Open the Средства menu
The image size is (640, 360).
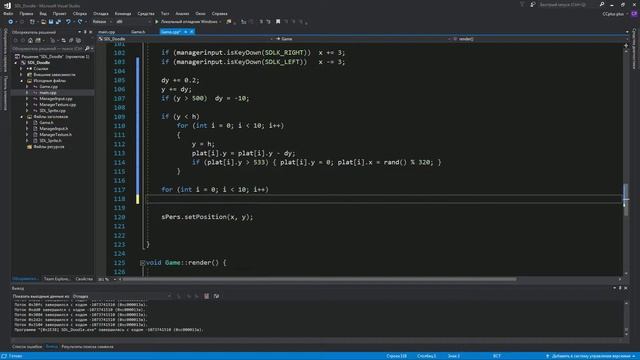pos(146,13)
